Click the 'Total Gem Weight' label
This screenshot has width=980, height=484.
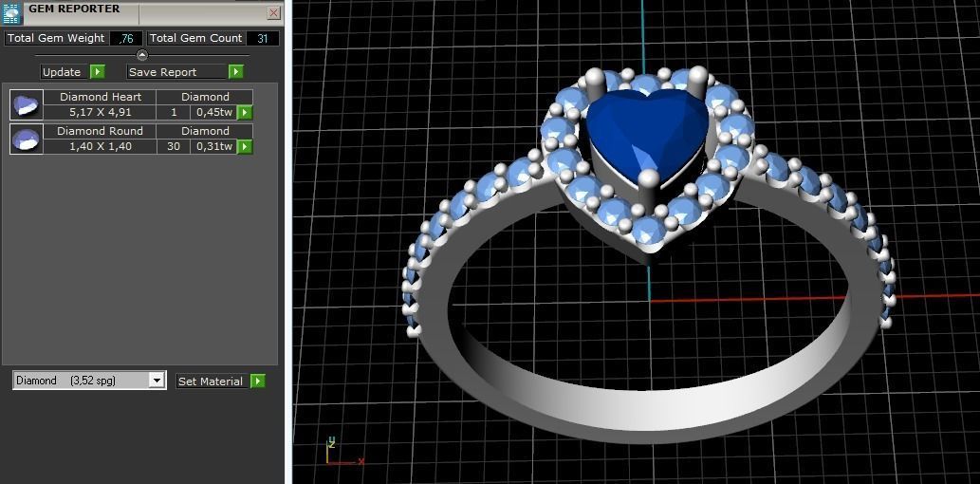pyautogui.click(x=56, y=38)
